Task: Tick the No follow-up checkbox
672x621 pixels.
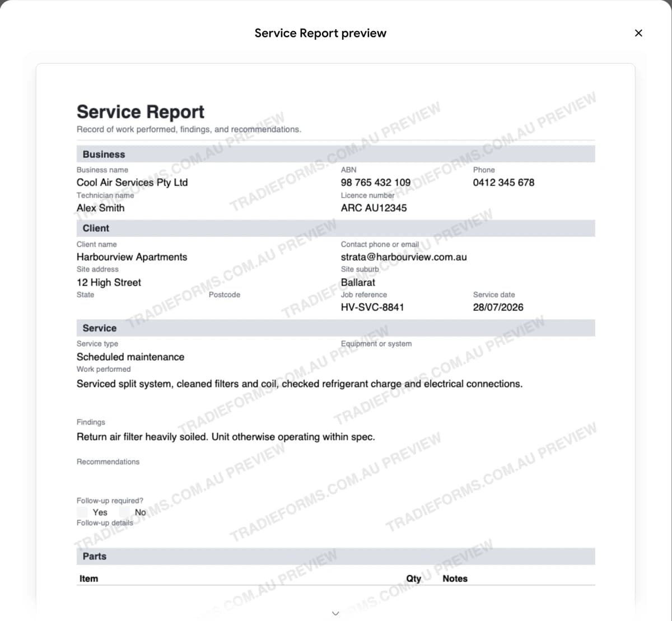Action: [124, 512]
